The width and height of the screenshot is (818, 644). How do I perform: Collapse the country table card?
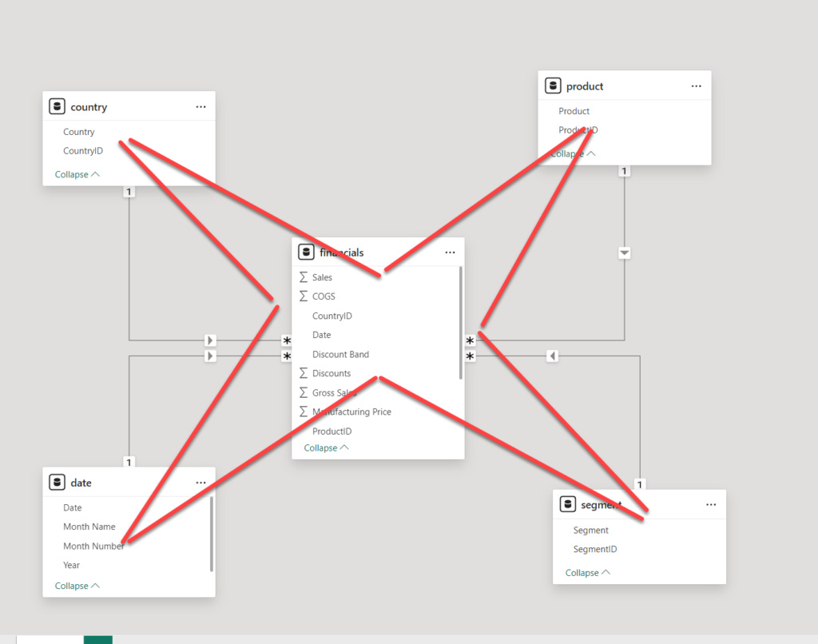tap(77, 174)
